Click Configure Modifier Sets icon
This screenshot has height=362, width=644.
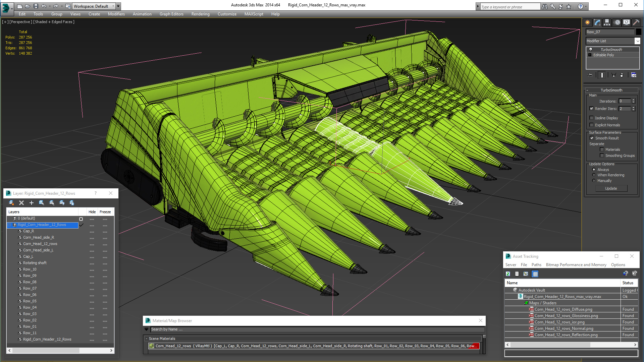click(634, 75)
